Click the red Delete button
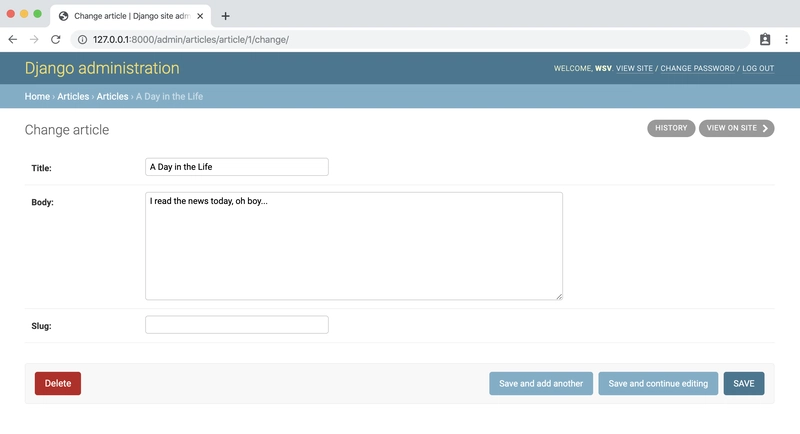800x434 pixels. click(x=58, y=384)
